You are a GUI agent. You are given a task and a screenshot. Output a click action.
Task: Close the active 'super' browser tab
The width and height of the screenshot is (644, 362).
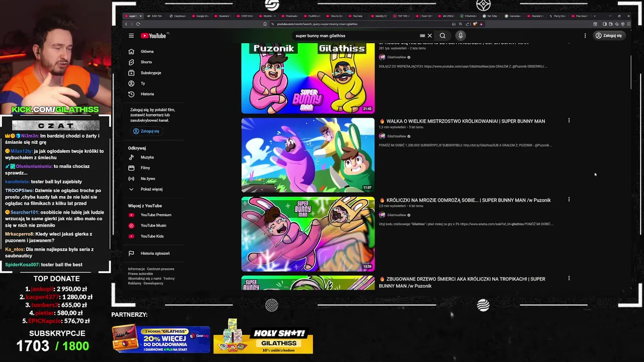[x=140, y=16]
